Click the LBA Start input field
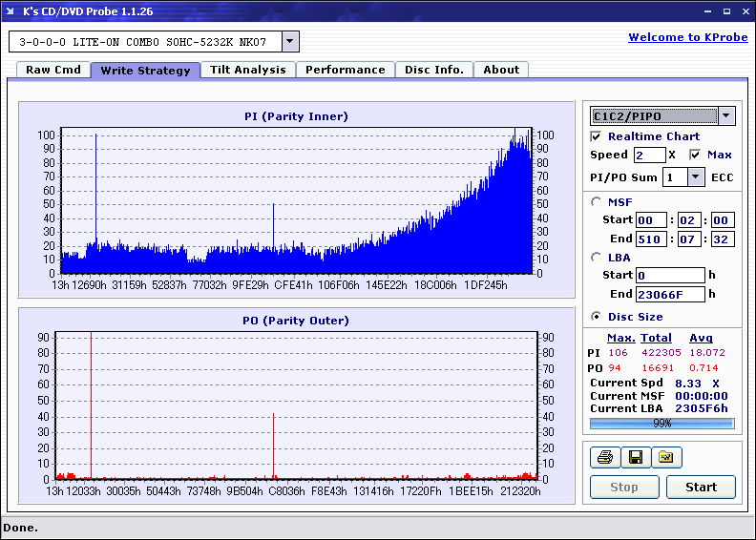 670,275
